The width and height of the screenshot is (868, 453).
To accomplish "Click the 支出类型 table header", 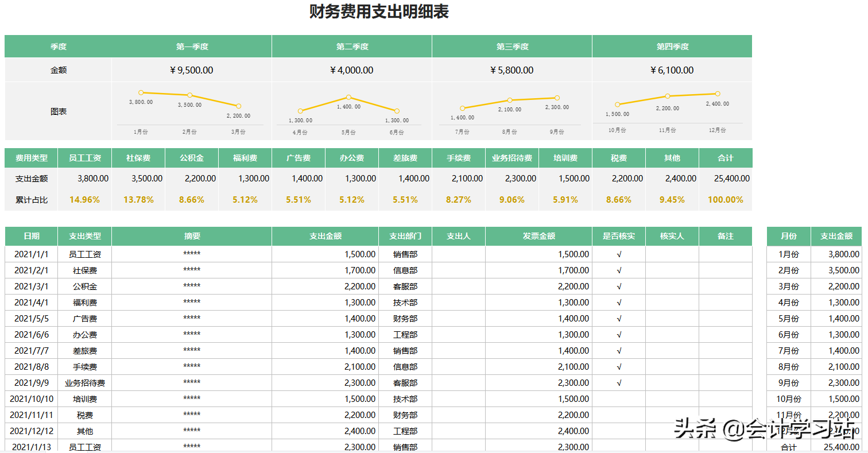I will [x=84, y=236].
